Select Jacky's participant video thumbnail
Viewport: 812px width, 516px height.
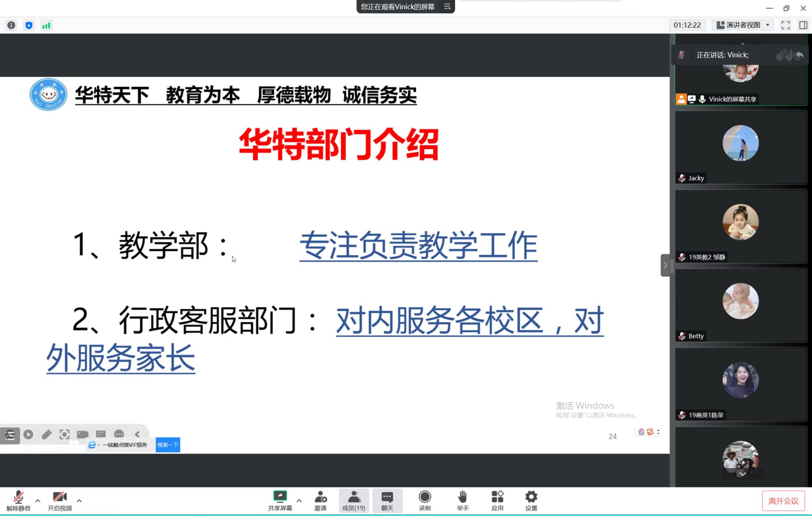point(741,147)
